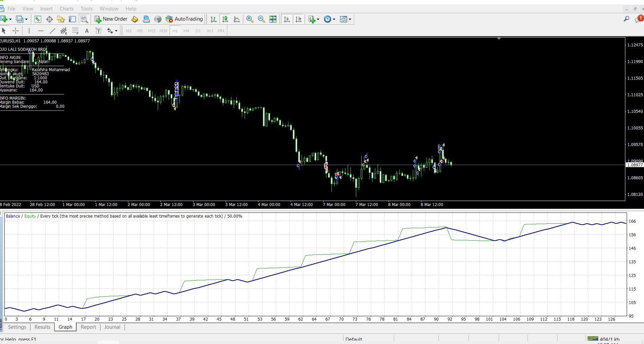Viewport: 644px width, 344px height.
Task: Select the Text 'A' tool
Action: (87, 31)
